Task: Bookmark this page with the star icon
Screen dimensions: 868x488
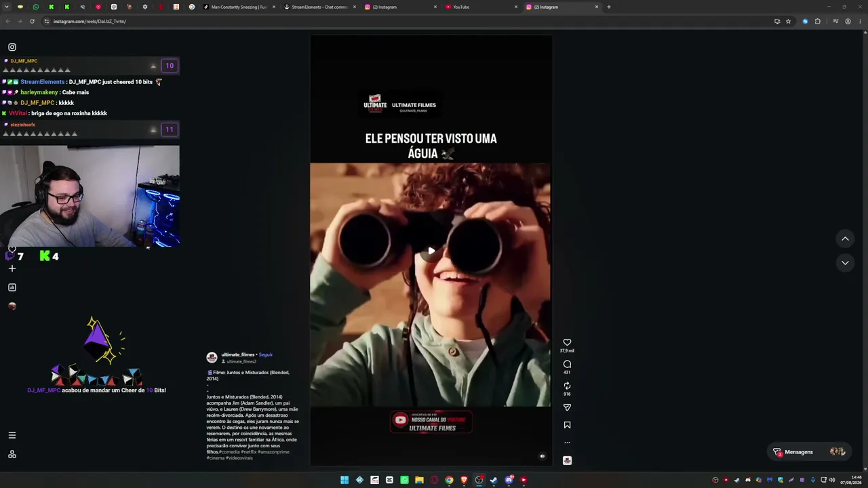Action: pyautogui.click(x=788, y=21)
